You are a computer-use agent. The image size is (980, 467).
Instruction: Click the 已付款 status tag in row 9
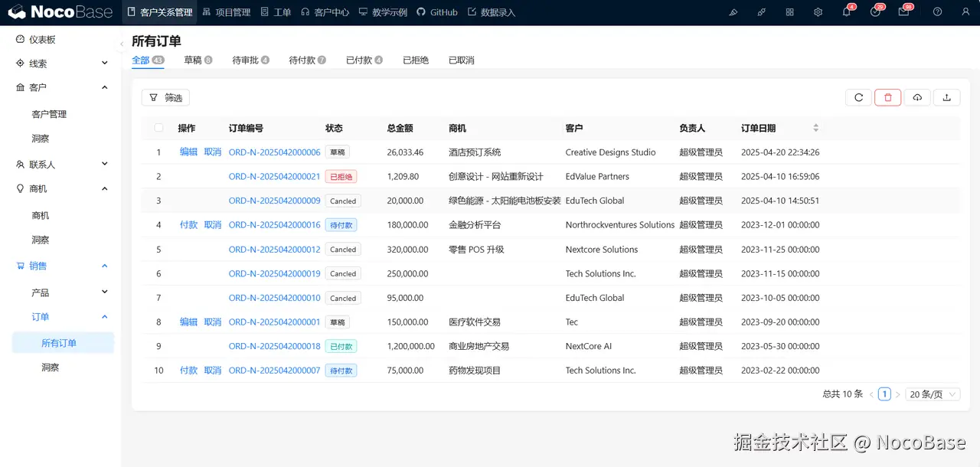(x=341, y=346)
